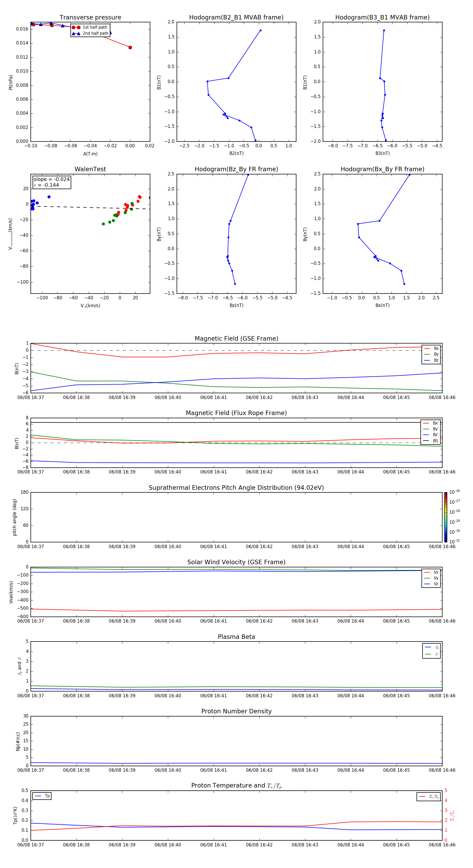This screenshot has width=473, height=868.
Task: Select |B| in the Flux Rope legend
Action: (x=431, y=441)
